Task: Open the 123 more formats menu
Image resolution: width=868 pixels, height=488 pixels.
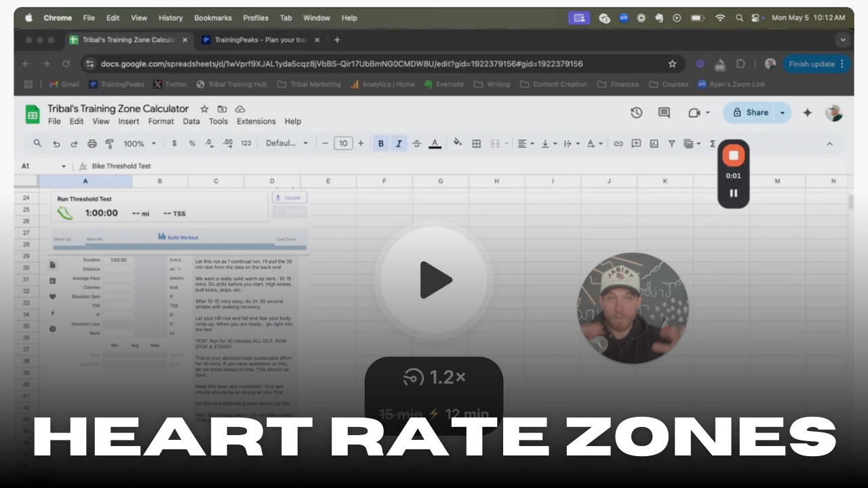Action: [x=245, y=143]
